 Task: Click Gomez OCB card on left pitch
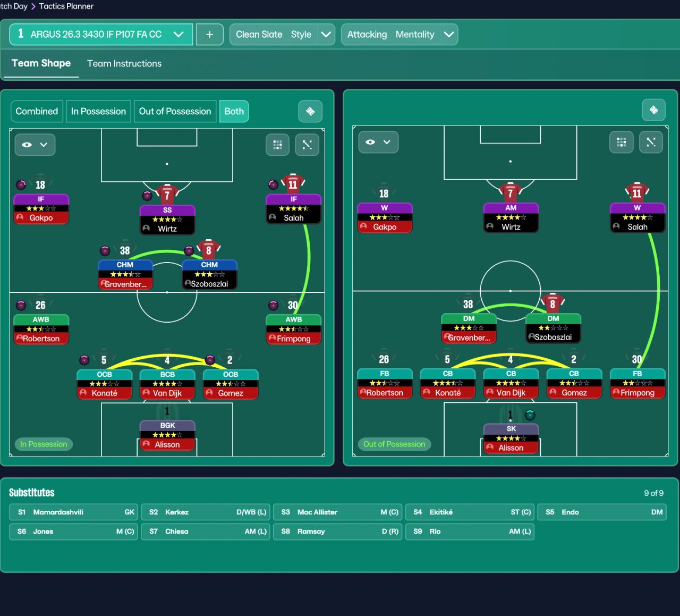click(x=231, y=384)
